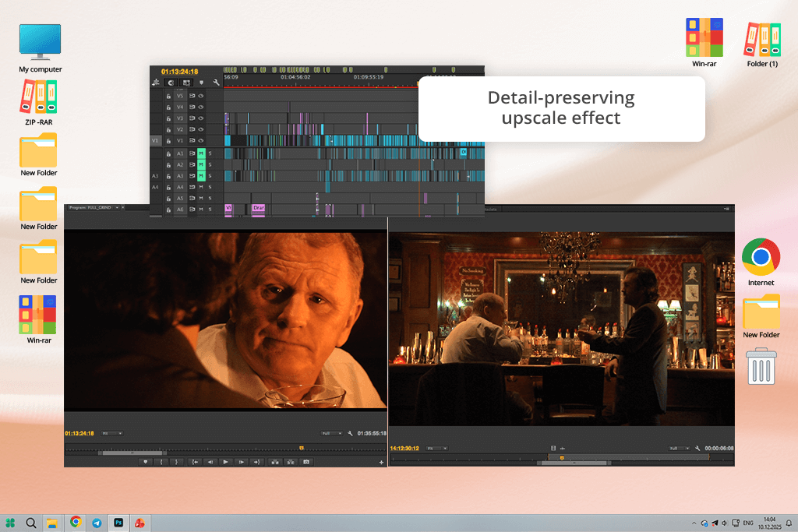Screen dimensions: 798x532
Task: Play the Program monitor sequence
Action: (225, 462)
